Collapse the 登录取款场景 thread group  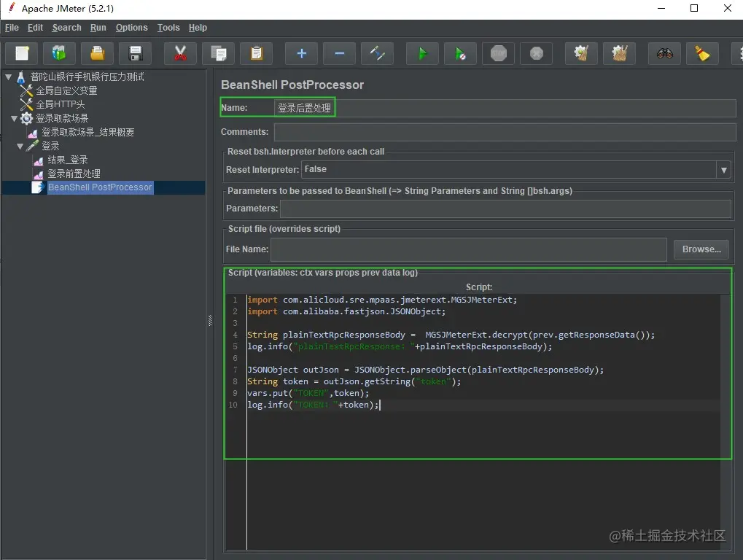click(14, 118)
